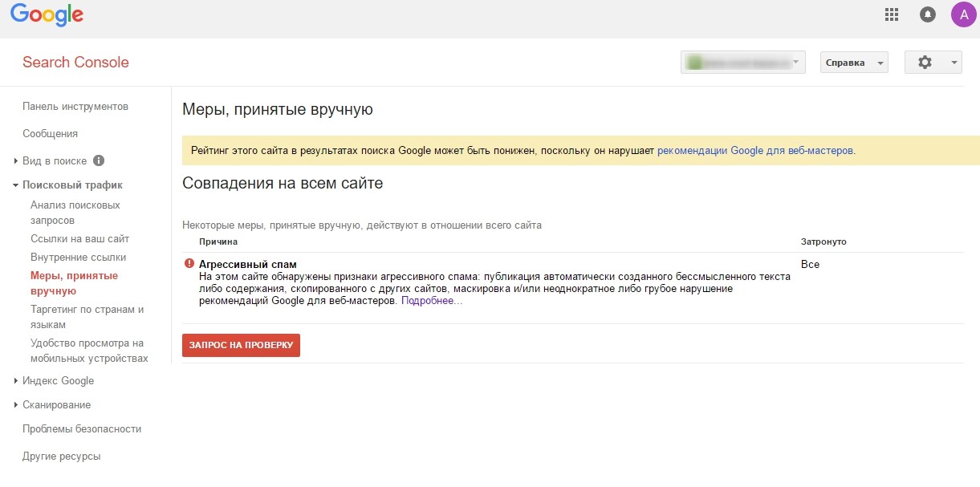Open the Справка dropdown
Screen dimensions: 980x487
coord(854,63)
